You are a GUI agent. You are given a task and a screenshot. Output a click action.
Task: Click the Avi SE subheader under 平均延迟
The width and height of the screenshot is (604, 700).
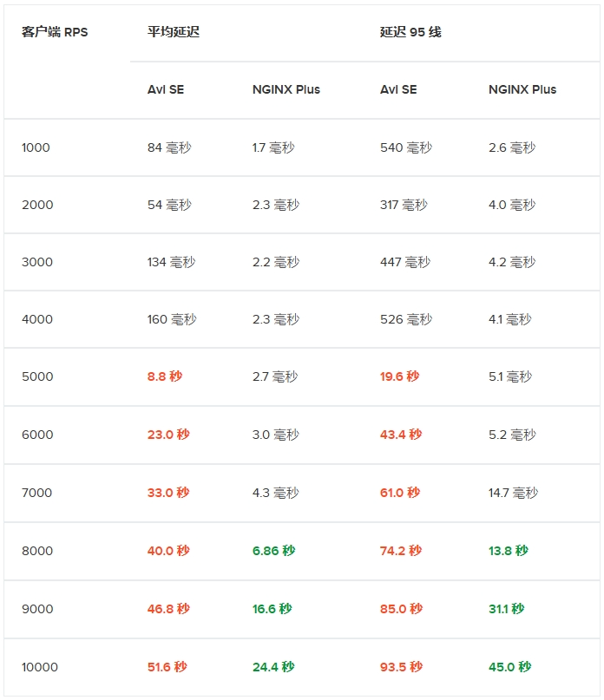pos(166,89)
